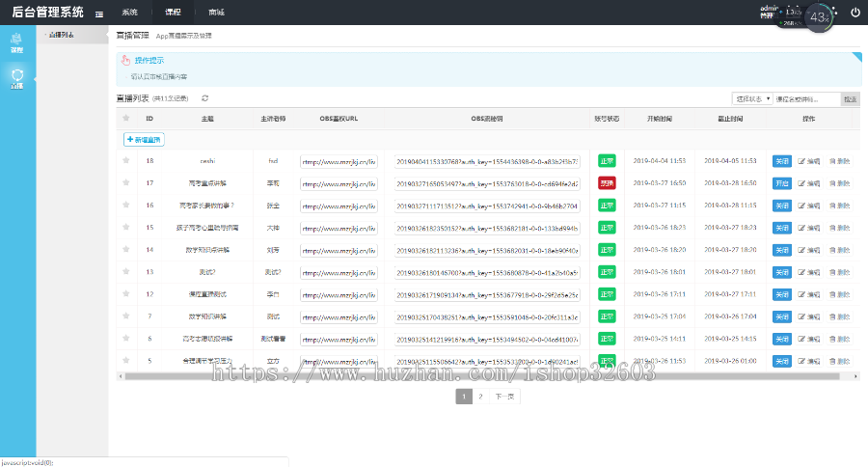Collapse the 操作提示 tips panel corner
This screenshot has height=467, width=868.
(856, 58)
